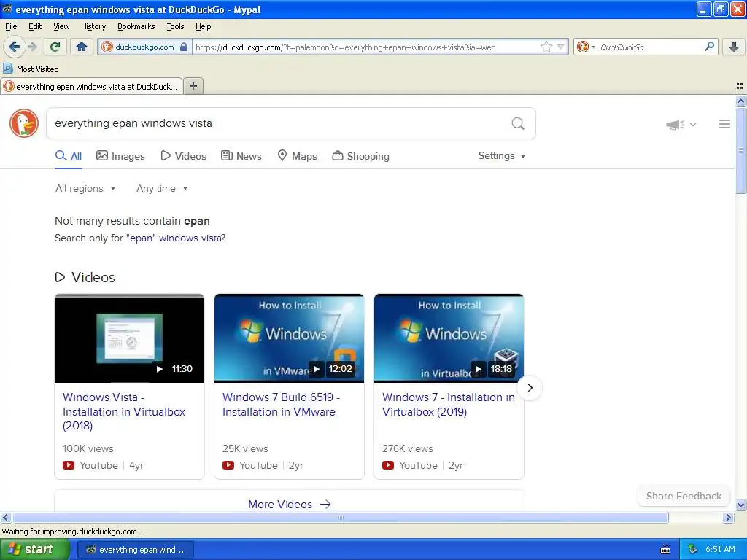Image resolution: width=747 pixels, height=560 pixels.
Task: Select the All results tab
Action: coord(69,156)
